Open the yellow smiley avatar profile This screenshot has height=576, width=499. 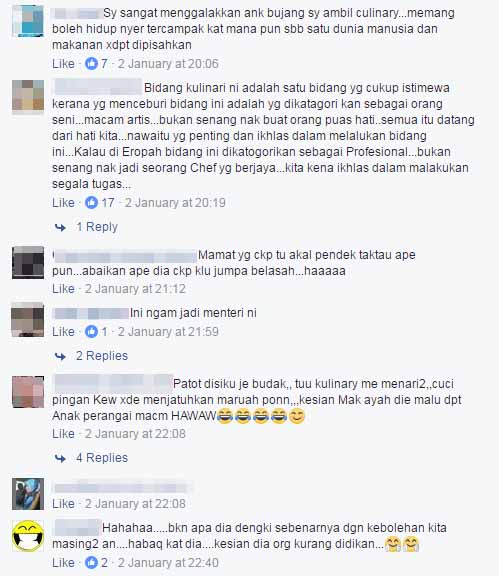coord(28,536)
